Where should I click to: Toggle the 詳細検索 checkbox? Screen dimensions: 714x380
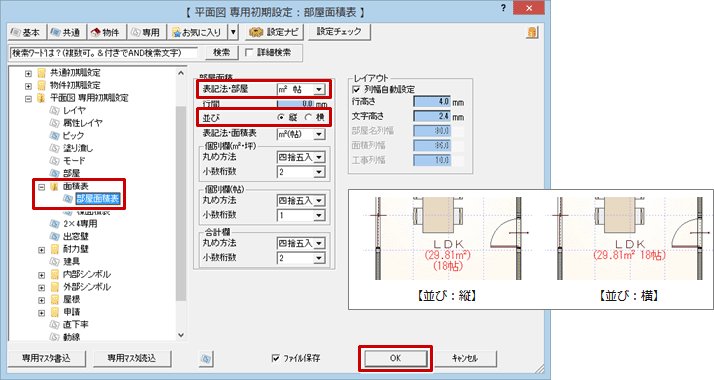[x=249, y=53]
